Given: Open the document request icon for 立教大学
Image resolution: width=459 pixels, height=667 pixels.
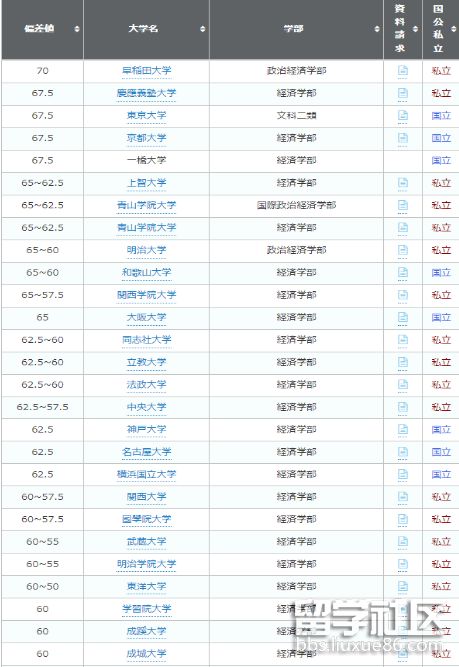Looking at the screenshot, I should [x=402, y=362].
